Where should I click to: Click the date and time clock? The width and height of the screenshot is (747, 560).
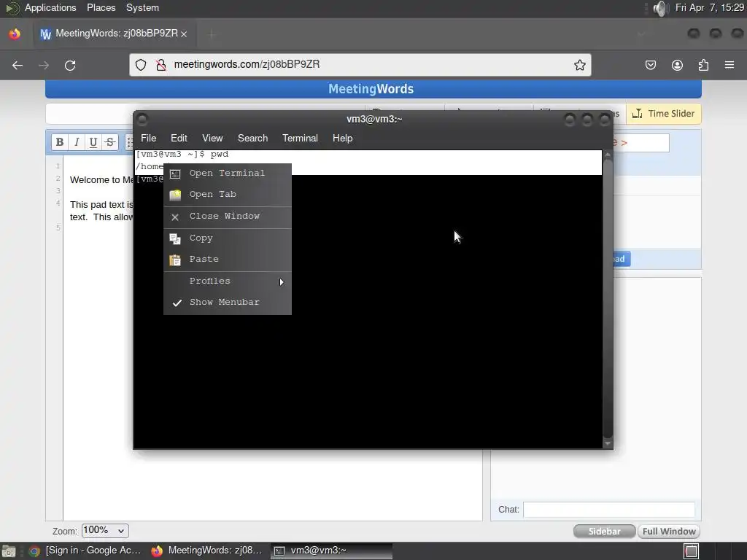(709, 7)
